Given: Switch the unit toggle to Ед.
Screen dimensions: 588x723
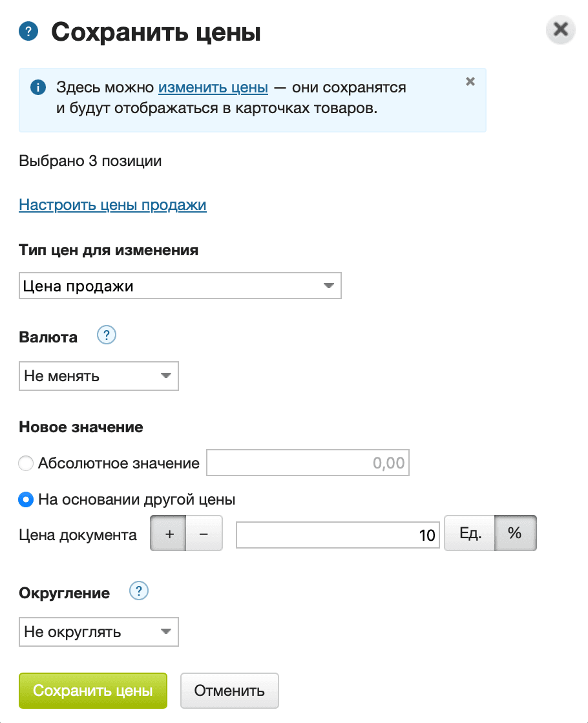Looking at the screenshot, I should coord(469,533).
